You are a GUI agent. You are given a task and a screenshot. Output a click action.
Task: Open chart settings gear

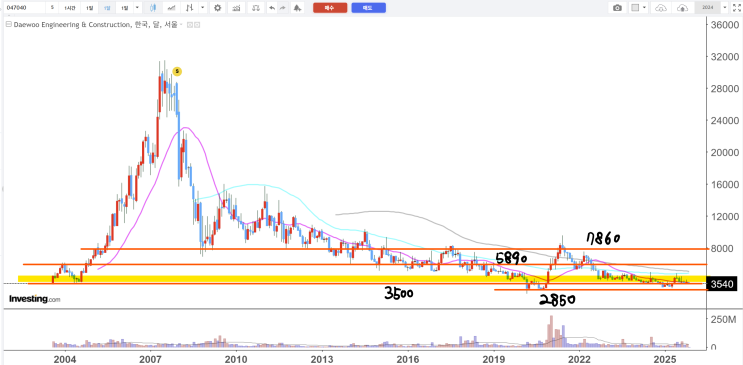tap(217, 8)
